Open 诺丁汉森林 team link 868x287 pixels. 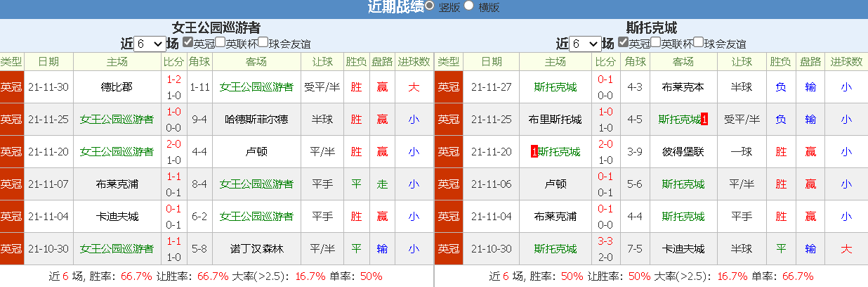[x=256, y=249]
